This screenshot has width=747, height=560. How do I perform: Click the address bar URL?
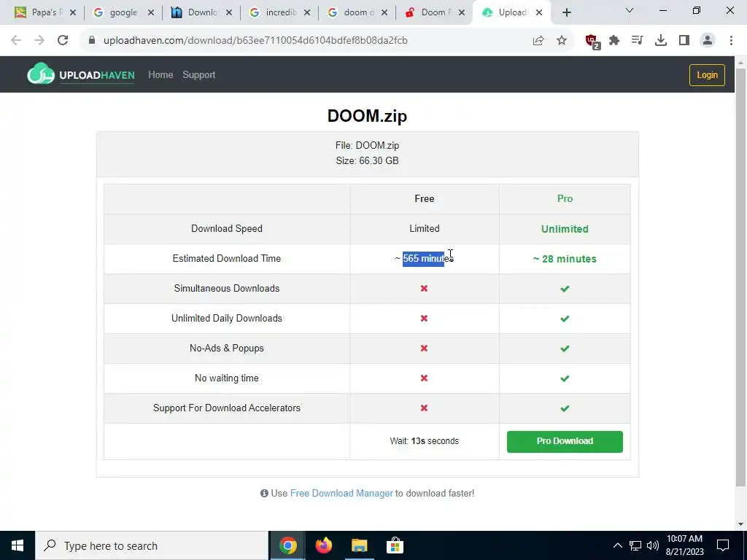[255, 41]
